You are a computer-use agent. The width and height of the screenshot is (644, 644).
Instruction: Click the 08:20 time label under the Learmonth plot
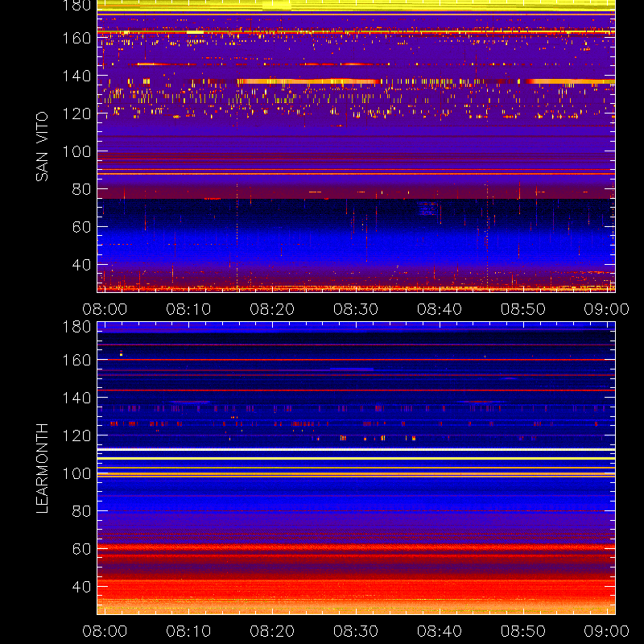pyautogui.click(x=272, y=631)
